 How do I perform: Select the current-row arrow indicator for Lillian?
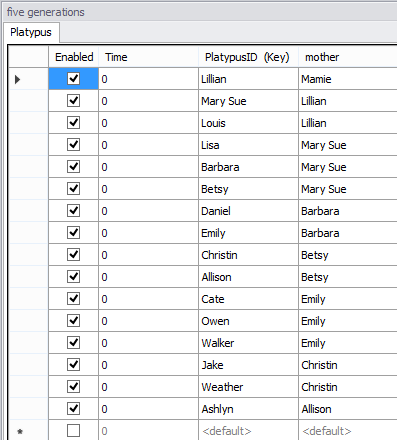18,79
